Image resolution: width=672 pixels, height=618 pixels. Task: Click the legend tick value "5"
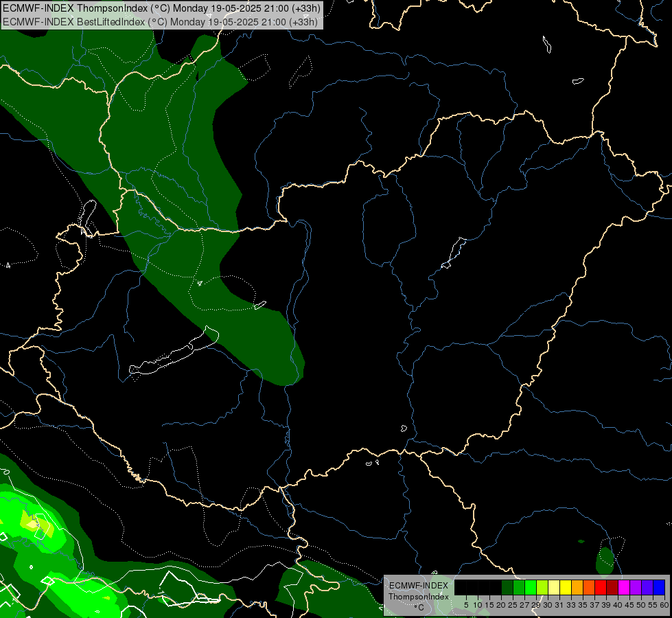466,605
